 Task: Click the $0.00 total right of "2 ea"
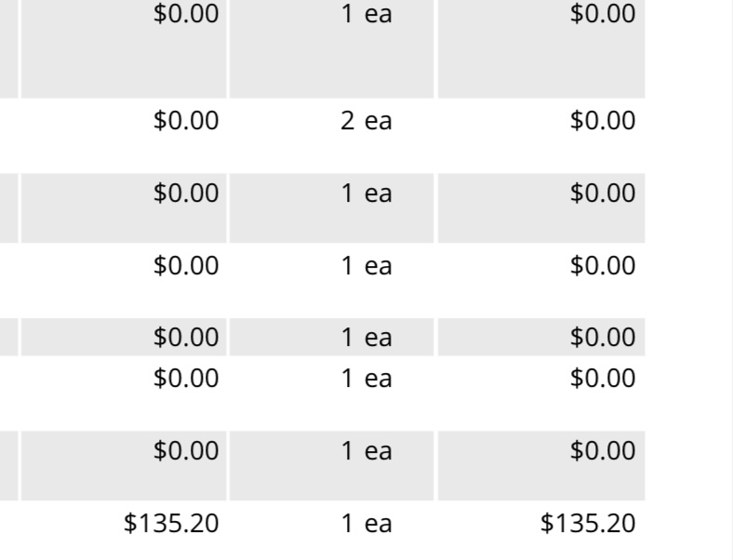[602, 121]
